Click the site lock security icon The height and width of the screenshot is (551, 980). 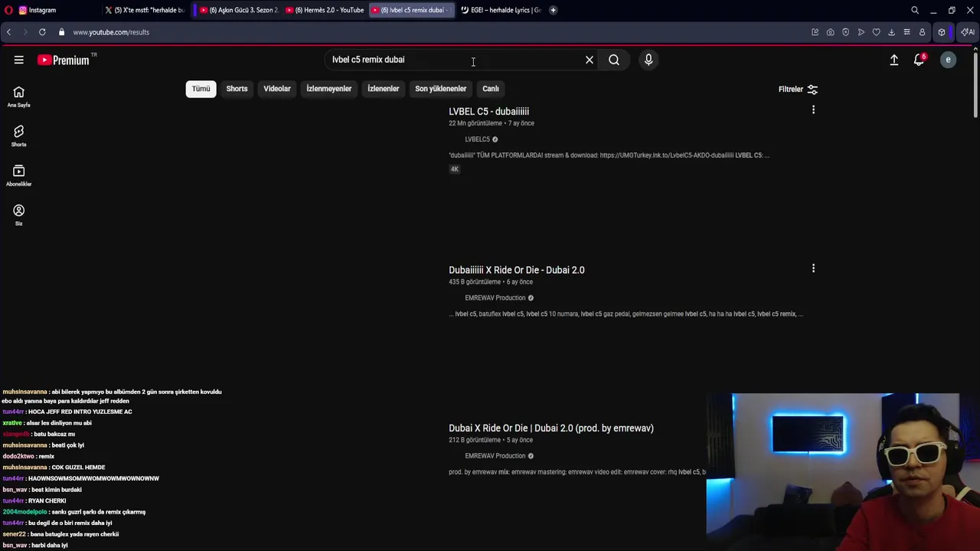pyautogui.click(x=62, y=32)
